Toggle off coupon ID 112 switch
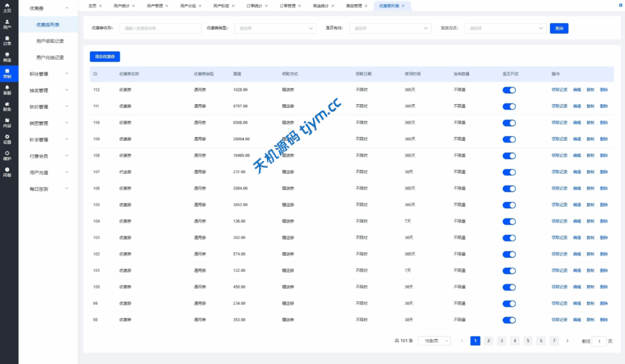 (x=509, y=90)
